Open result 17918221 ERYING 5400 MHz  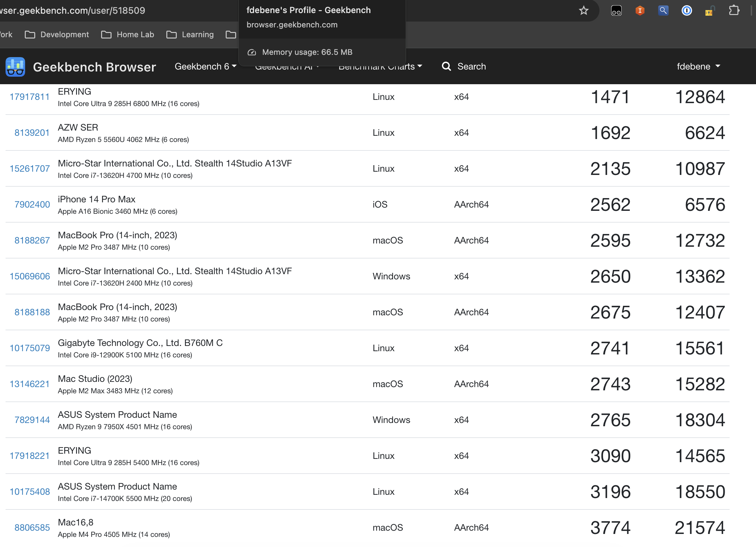29,456
